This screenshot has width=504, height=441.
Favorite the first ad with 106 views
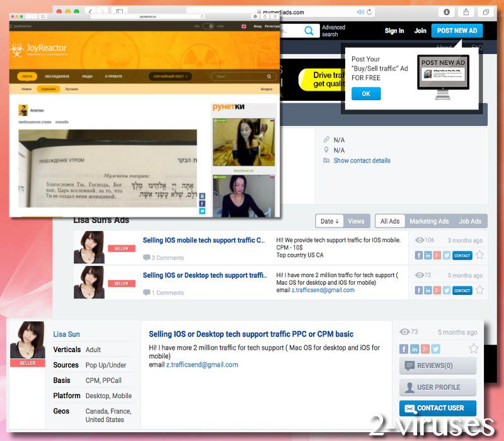[x=479, y=255]
